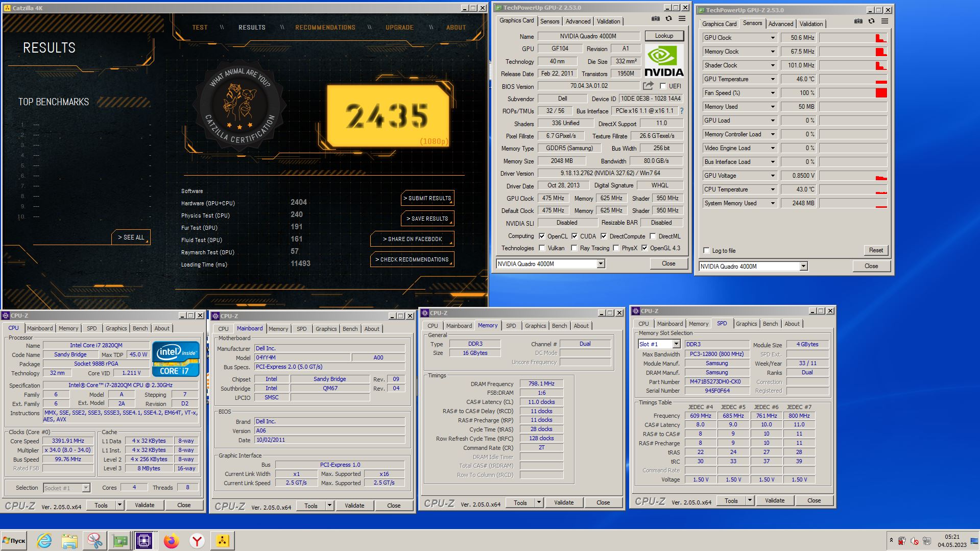980x551 pixels.
Task: Switch to GPU-Z via taskbar graphics card icon
Action: pos(119,540)
